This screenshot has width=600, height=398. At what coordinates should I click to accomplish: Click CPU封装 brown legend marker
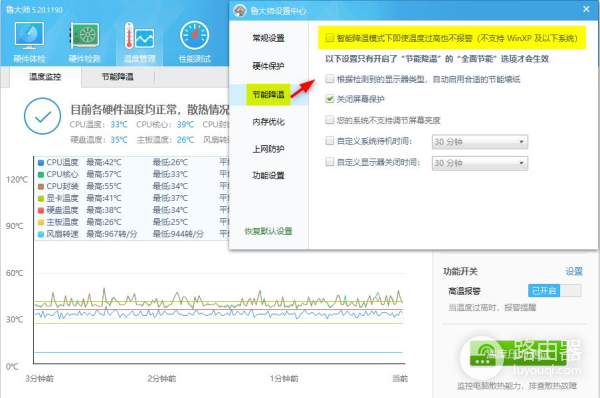pyautogui.click(x=41, y=186)
